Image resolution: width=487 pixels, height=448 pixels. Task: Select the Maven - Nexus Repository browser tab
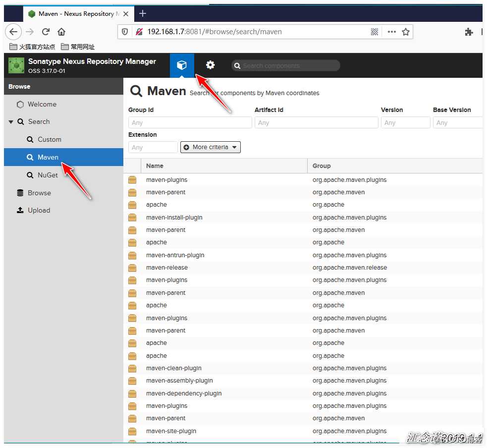(79, 14)
